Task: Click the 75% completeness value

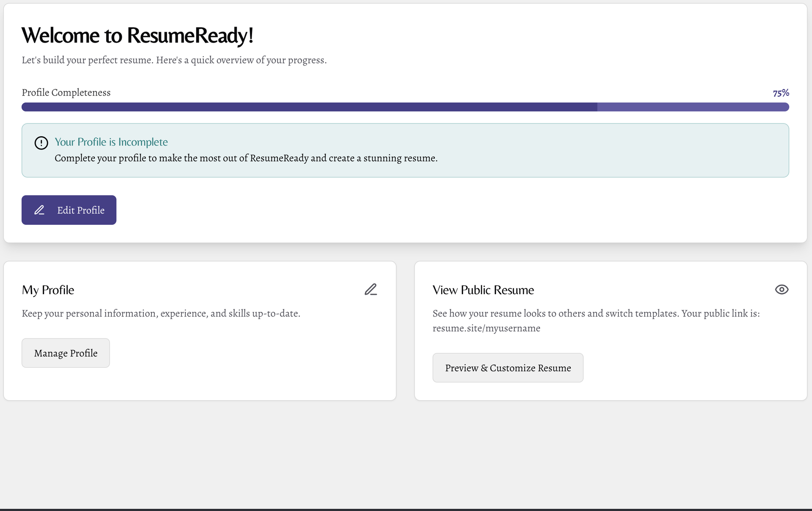Action: [x=781, y=93]
